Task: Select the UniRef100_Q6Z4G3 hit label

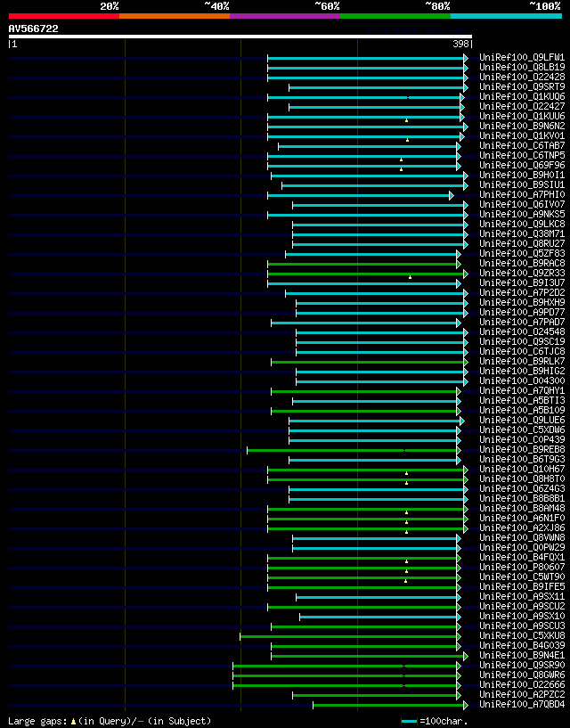Action: tap(522, 489)
